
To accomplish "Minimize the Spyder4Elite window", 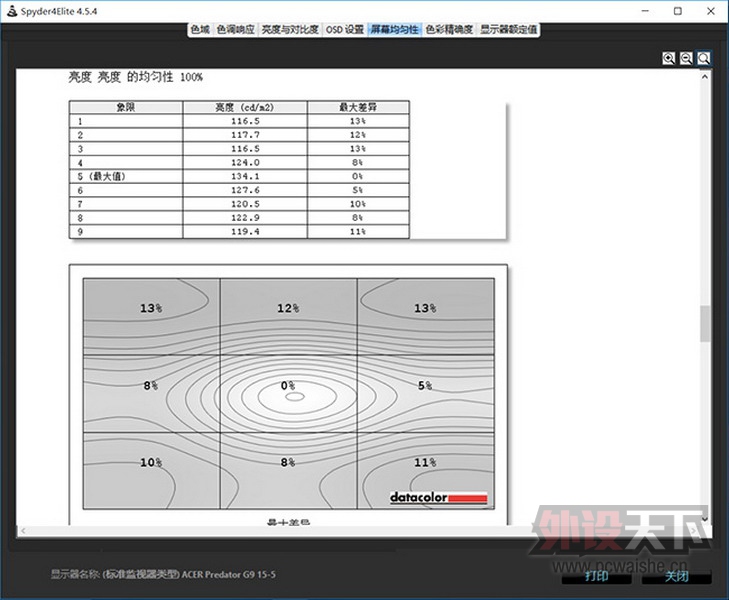I will point(645,11).
